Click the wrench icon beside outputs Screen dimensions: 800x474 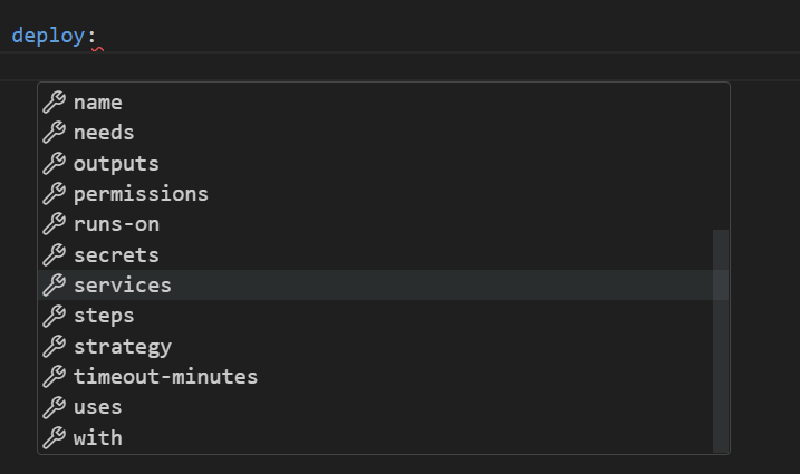click(x=54, y=163)
